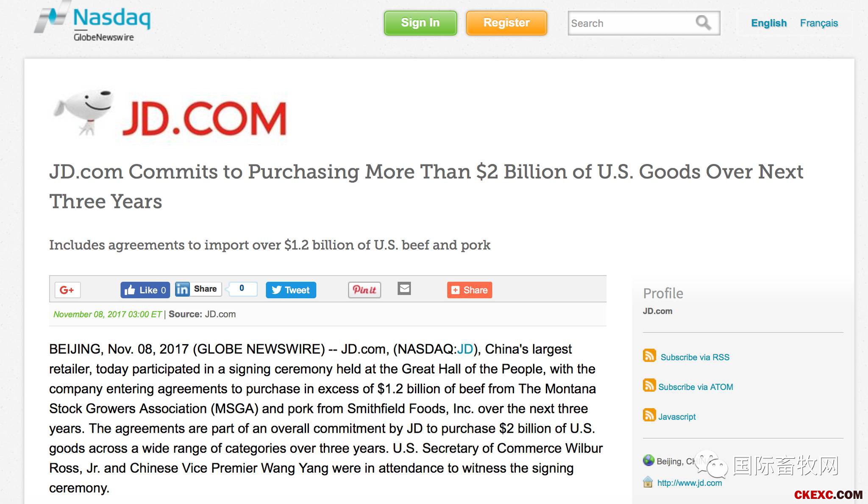
Task: Visit the http://www.jd.com link
Action: [x=690, y=483]
